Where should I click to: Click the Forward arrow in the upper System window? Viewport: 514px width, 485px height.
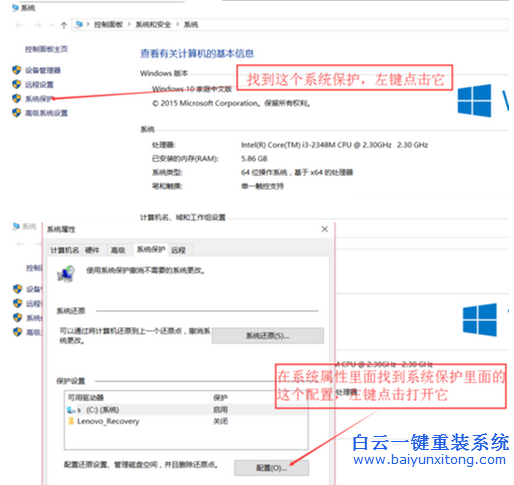click(x=38, y=25)
